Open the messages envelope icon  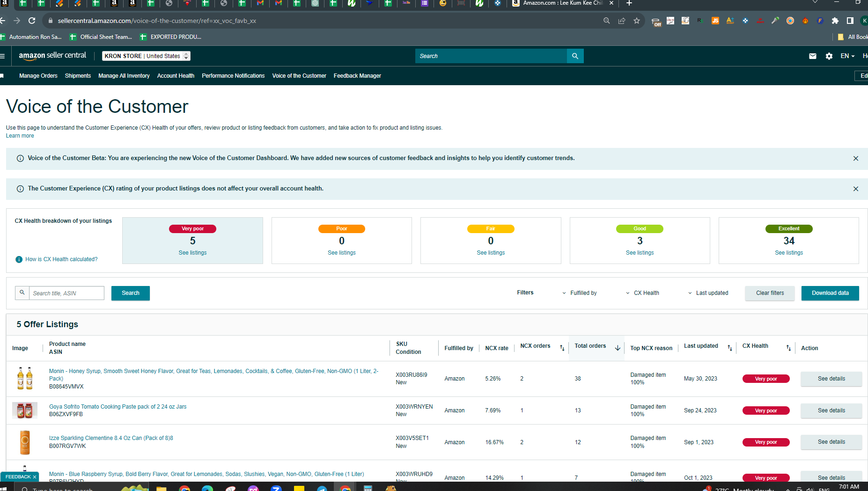pos(813,56)
